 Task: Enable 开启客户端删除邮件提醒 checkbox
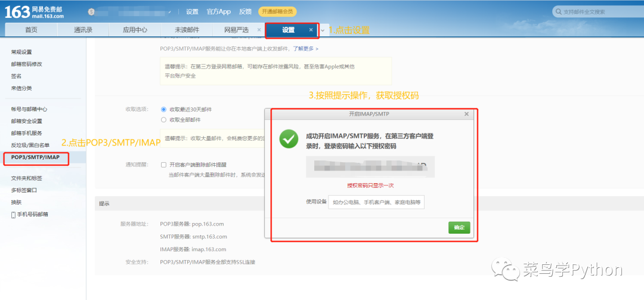164,165
